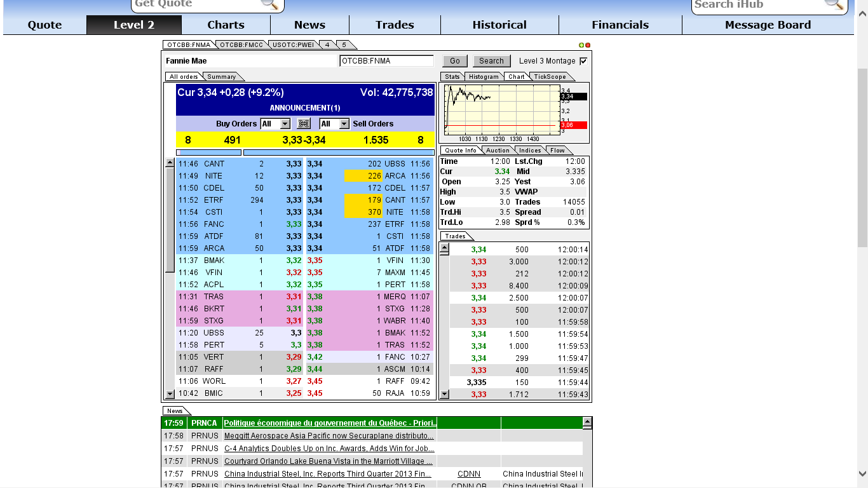Click the page vertical scrollbar thumb
The image size is (868, 488).
point(862,158)
